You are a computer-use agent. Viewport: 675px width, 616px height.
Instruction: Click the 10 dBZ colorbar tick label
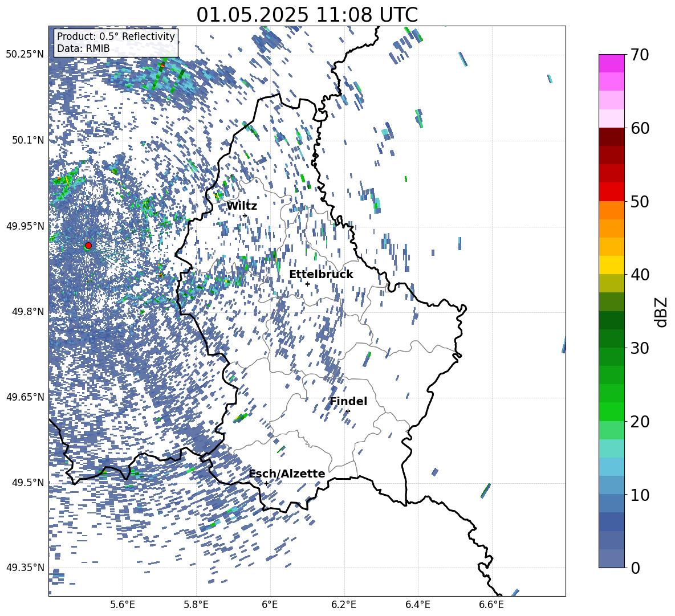click(x=640, y=495)
